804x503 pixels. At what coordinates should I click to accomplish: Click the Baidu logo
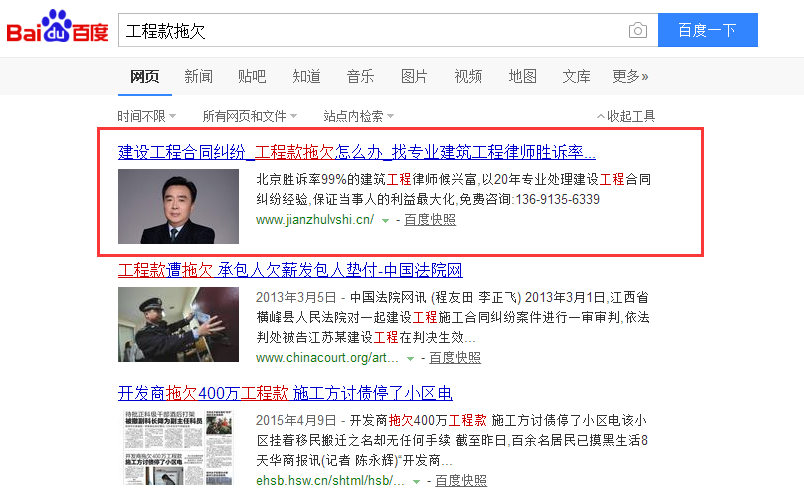(58, 30)
